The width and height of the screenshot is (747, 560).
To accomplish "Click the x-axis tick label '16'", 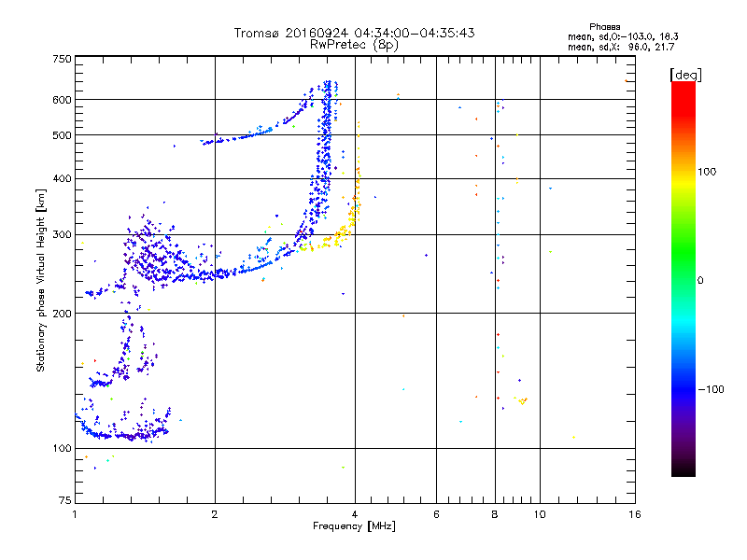I will pos(635,514).
